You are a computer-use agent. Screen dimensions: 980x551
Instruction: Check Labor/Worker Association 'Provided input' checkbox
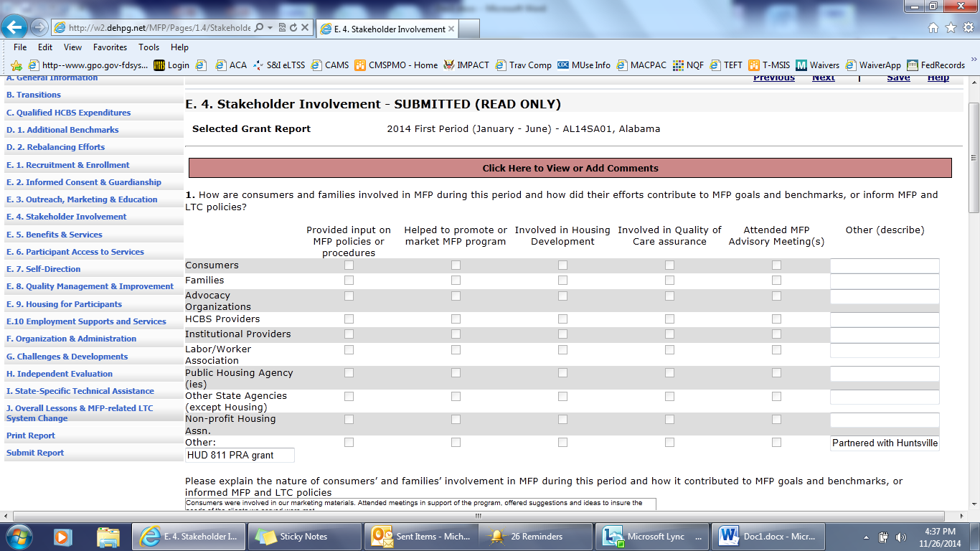[x=349, y=349]
